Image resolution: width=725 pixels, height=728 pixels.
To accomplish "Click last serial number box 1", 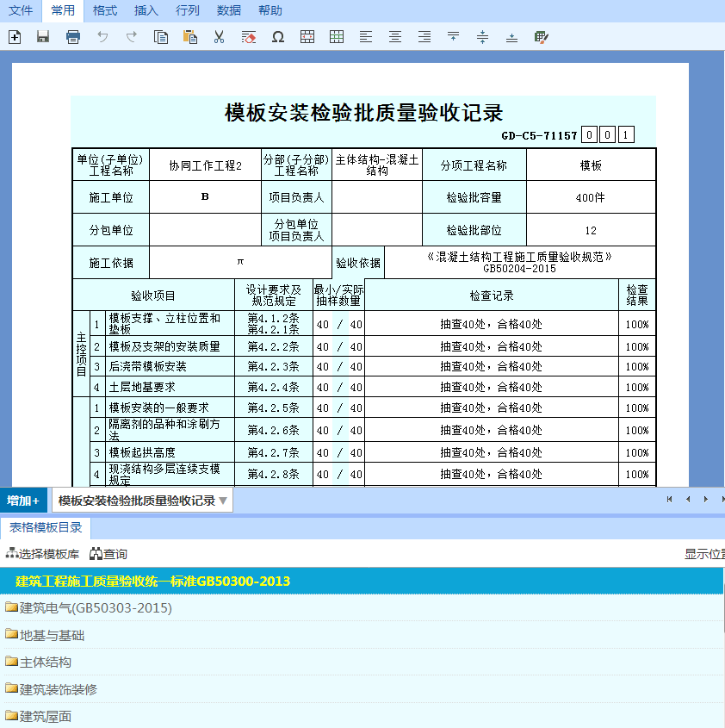I will pyautogui.click(x=626, y=135).
